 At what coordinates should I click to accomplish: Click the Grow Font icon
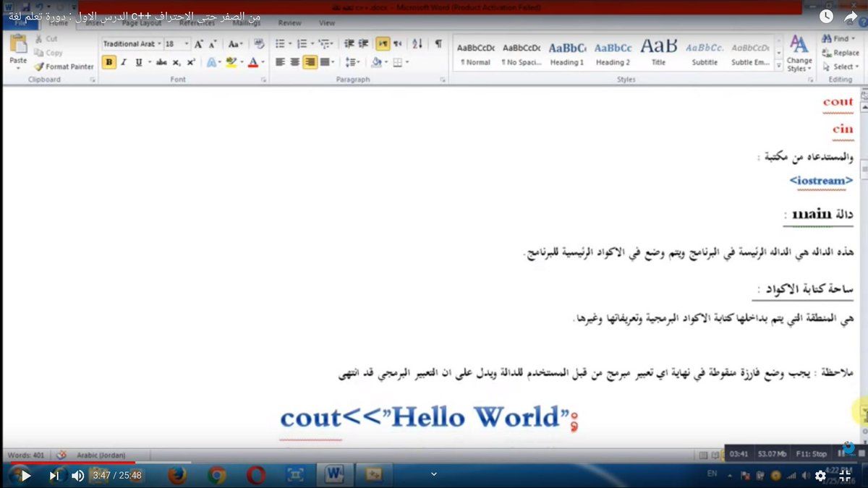199,44
